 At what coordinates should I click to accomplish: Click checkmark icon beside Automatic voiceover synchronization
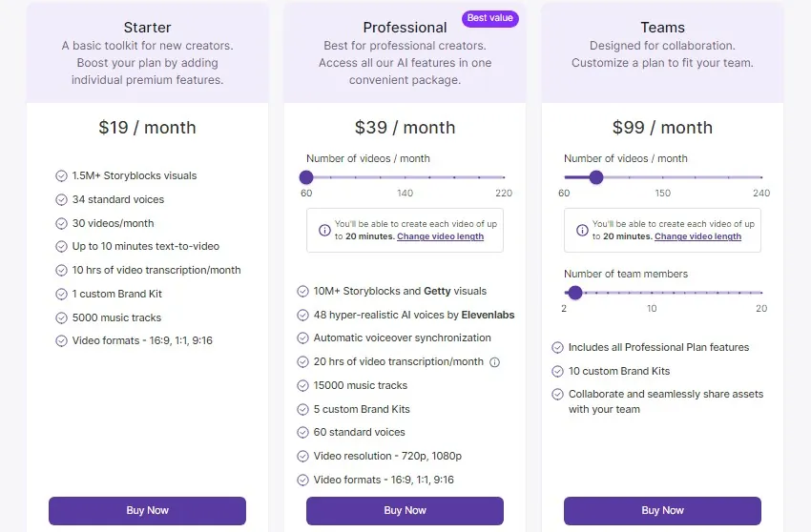[303, 338]
